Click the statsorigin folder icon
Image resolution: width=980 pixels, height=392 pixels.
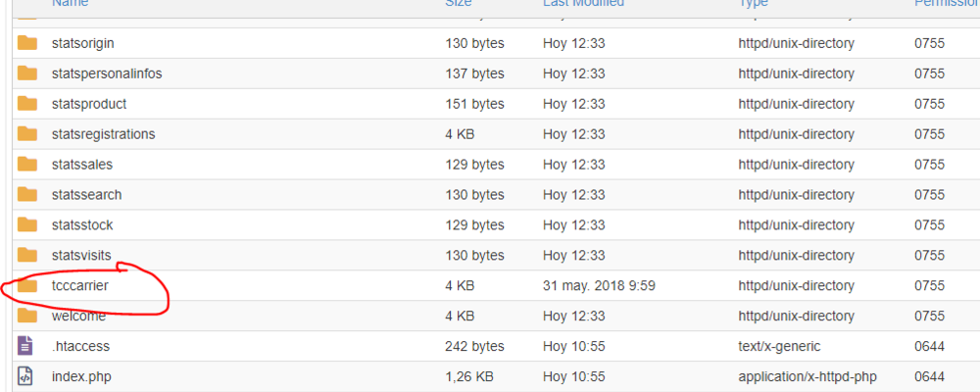[x=27, y=43]
